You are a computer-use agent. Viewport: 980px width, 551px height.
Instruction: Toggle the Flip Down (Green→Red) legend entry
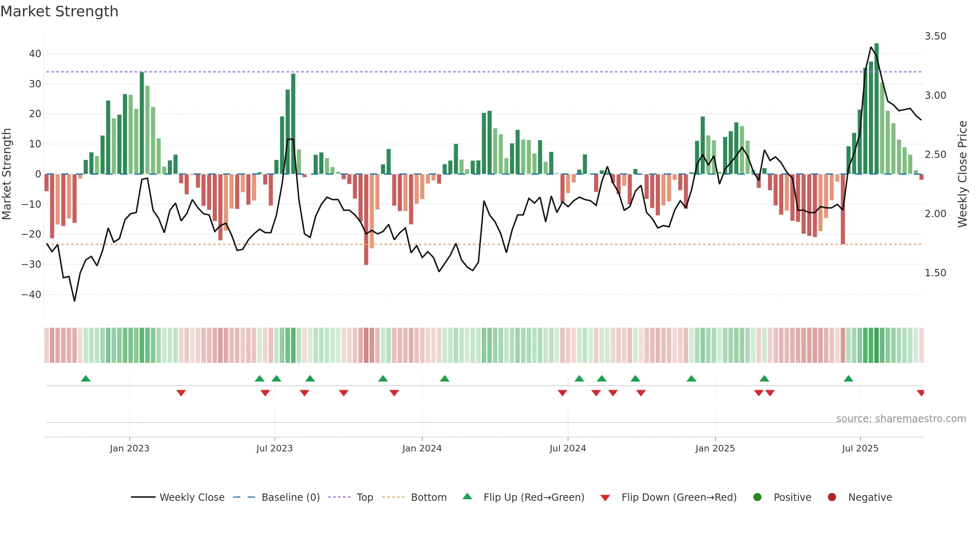(668, 497)
